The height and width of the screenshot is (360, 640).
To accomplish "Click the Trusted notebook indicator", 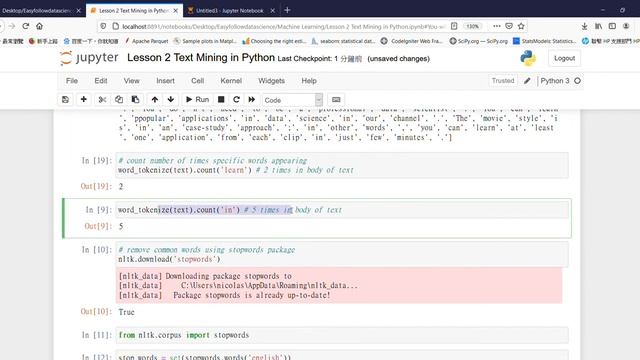I will click(x=503, y=81).
